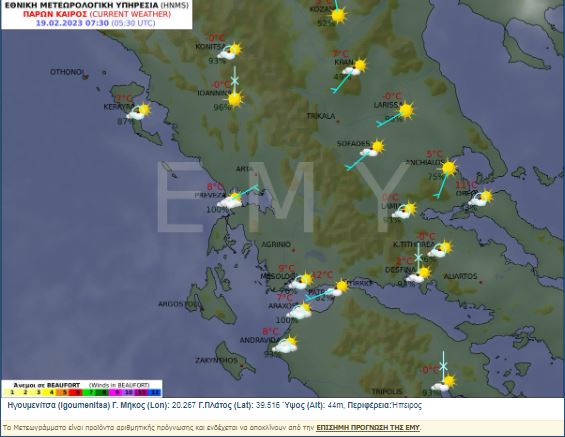Select Beaufort legend swatch 12
The height and width of the screenshot is (437, 565).
click(155, 392)
